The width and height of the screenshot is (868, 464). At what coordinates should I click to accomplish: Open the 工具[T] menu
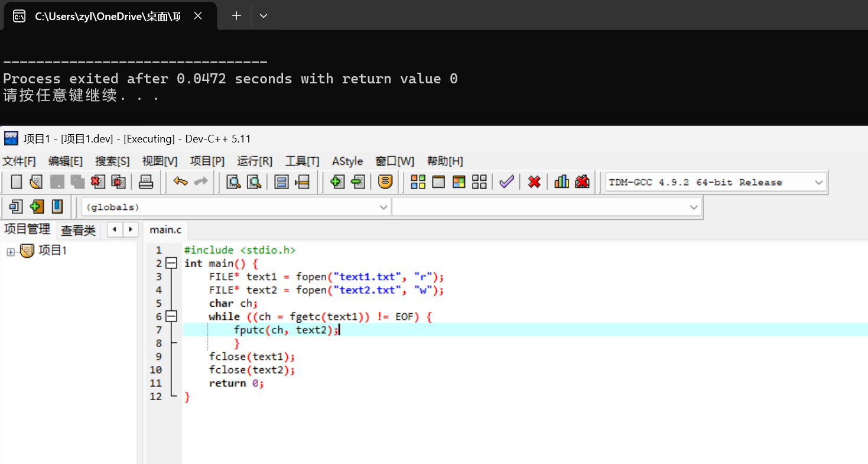click(x=303, y=161)
